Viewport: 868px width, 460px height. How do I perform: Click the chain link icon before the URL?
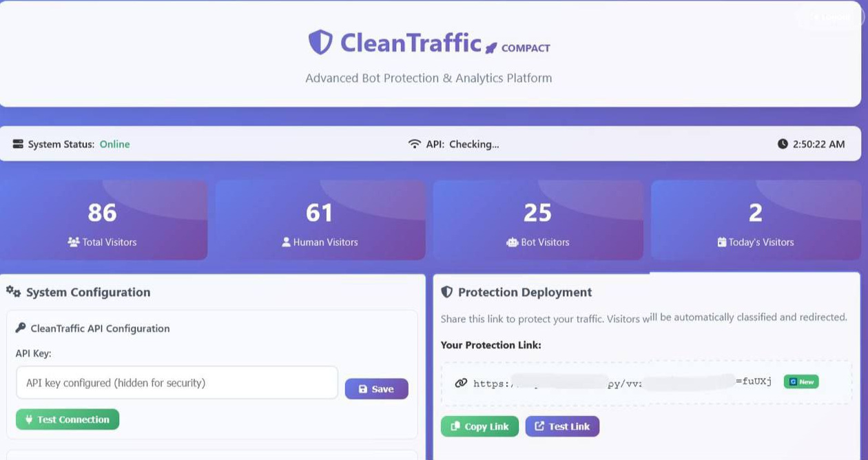(x=461, y=383)
